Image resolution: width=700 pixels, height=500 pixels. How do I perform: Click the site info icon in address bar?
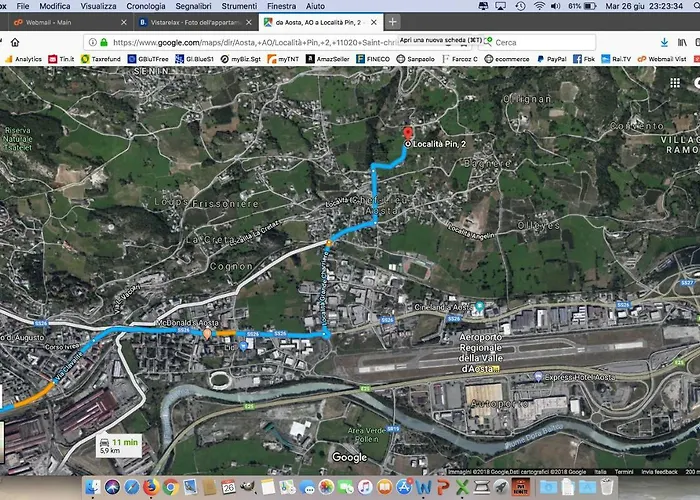[x=92, y=42]
